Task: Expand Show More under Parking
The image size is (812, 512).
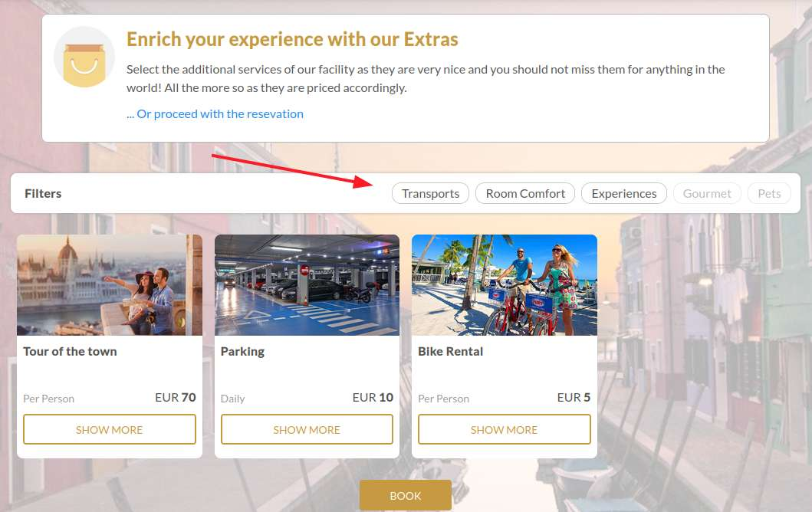Action: (307, 429)
